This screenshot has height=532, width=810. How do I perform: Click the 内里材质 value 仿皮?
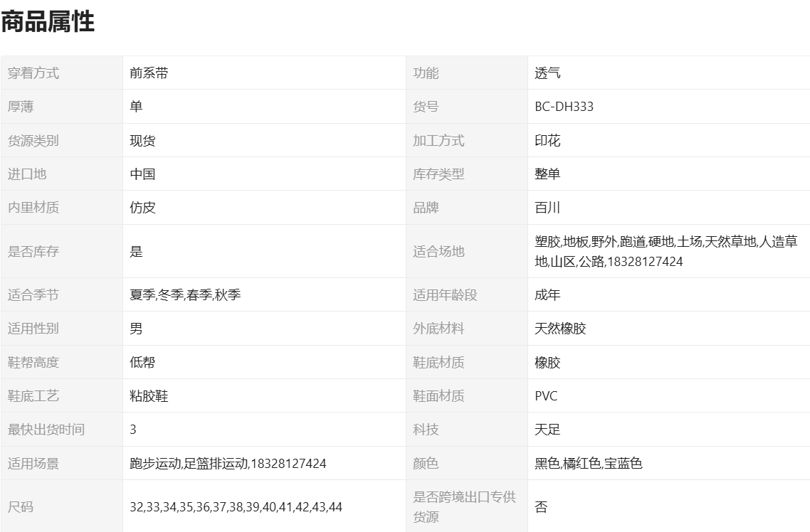(142, 208)
